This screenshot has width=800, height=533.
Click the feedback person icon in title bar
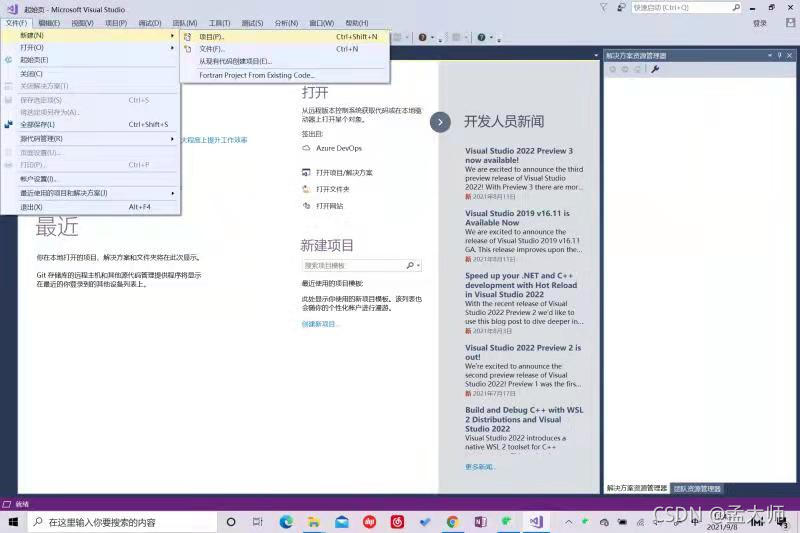point(621,7)
